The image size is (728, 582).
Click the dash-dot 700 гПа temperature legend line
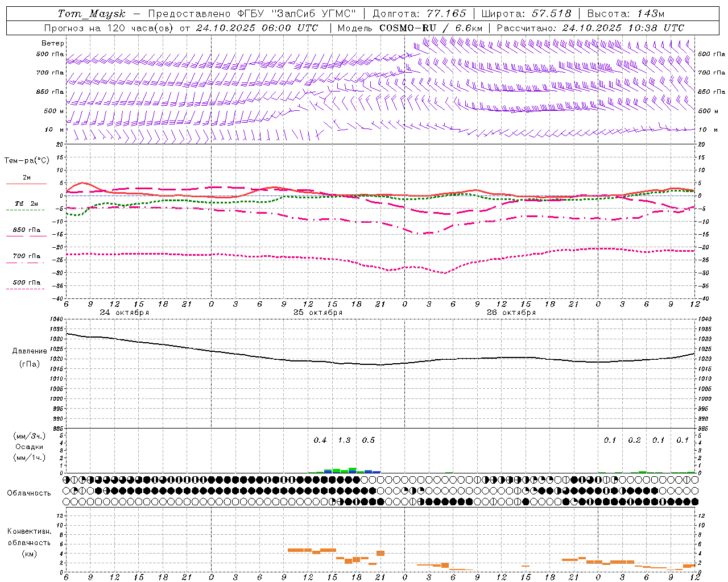tap(25, 263)
